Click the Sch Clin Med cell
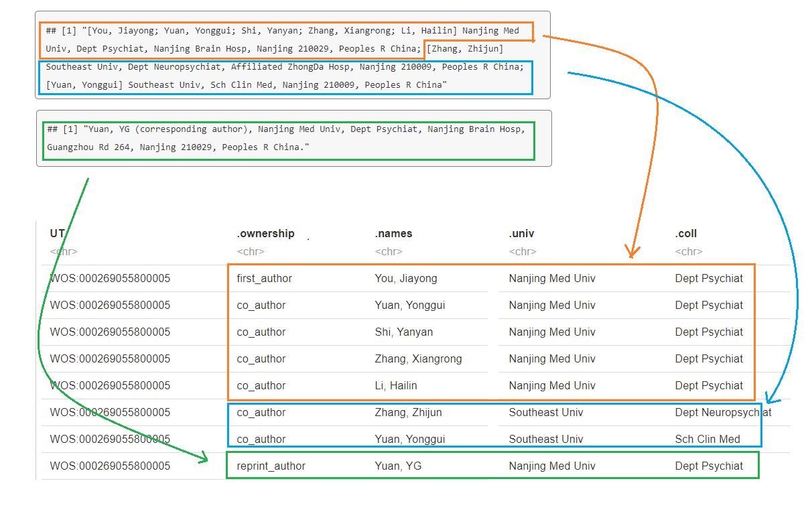This screenshot has width=806, height=532. pos(708,440)
